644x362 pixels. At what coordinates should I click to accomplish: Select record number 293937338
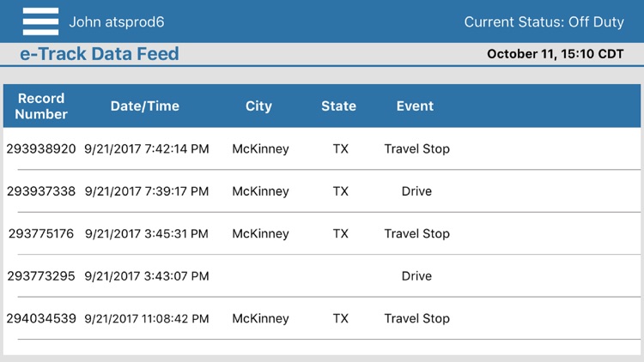41,191
